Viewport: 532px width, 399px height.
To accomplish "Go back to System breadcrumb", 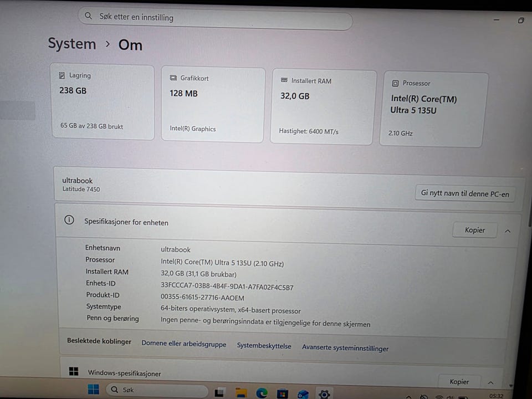I will coord(72,44).
